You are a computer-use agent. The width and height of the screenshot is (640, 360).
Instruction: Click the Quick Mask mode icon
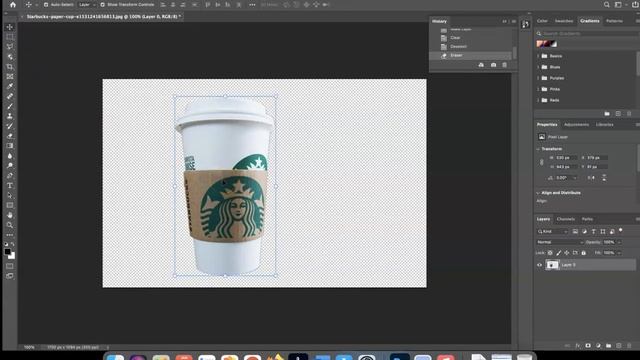(10, 266)
